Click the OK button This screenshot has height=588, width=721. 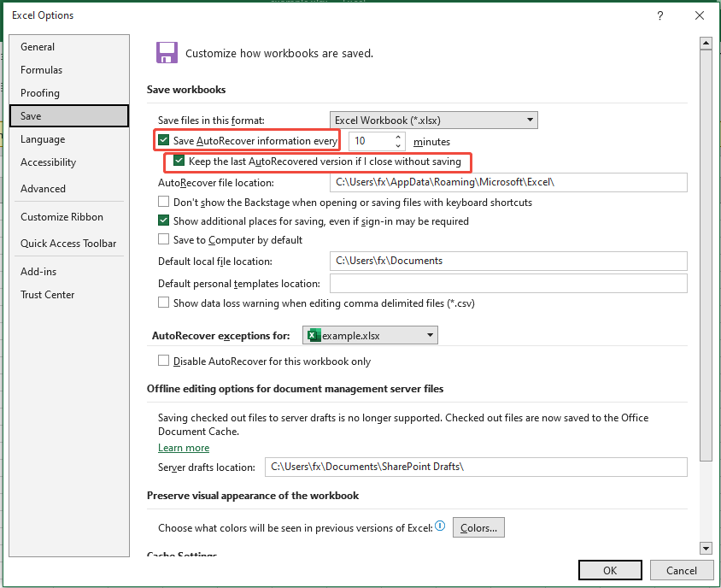point(609,569)
